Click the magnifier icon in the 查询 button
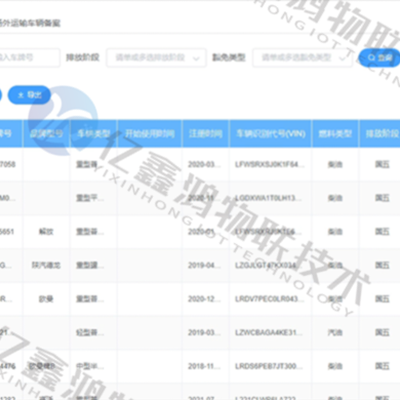This screenshot has height=400, width=400. click(371, 58)
